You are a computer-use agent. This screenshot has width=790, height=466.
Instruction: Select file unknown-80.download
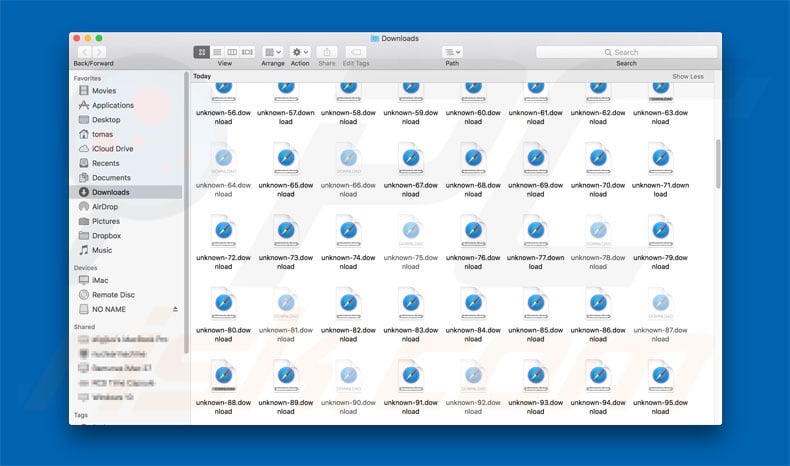pos(223,315)
